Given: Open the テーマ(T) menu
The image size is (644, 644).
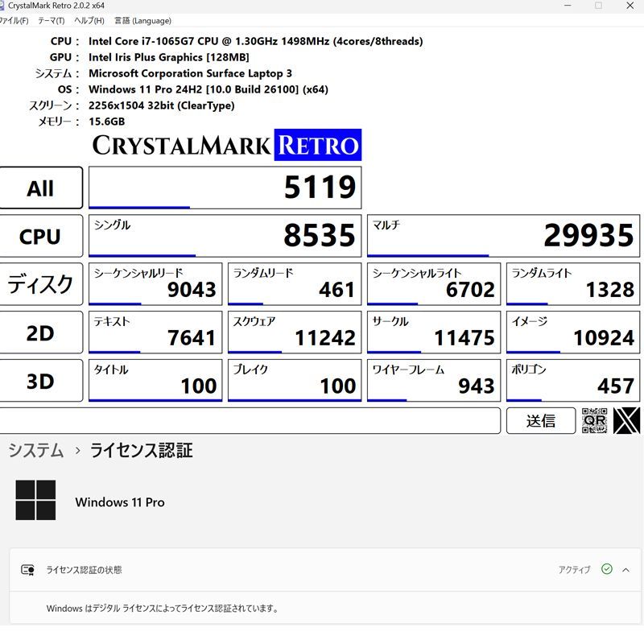Looking at the screenshot, I should pyautogui.click(x=52, y=21).
